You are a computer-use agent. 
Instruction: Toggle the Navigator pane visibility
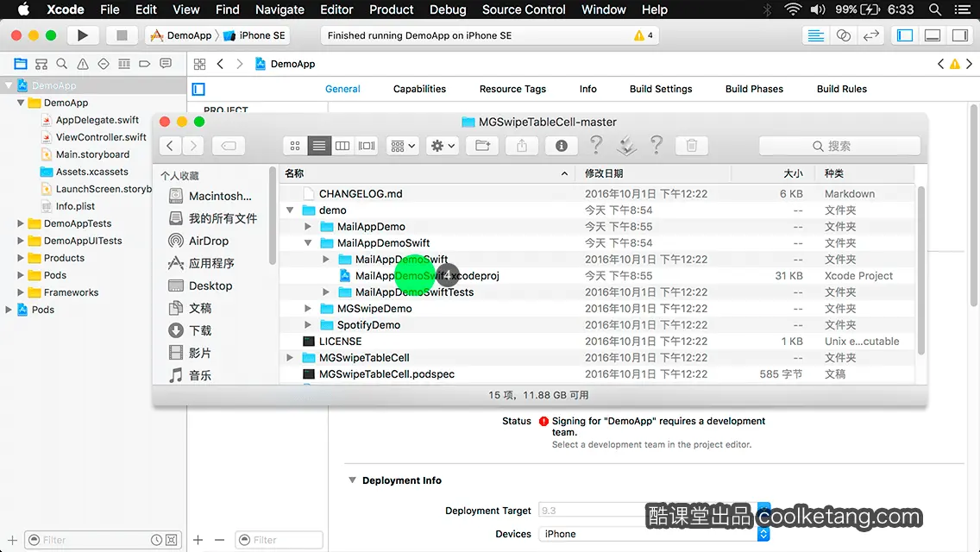[905, 35]
